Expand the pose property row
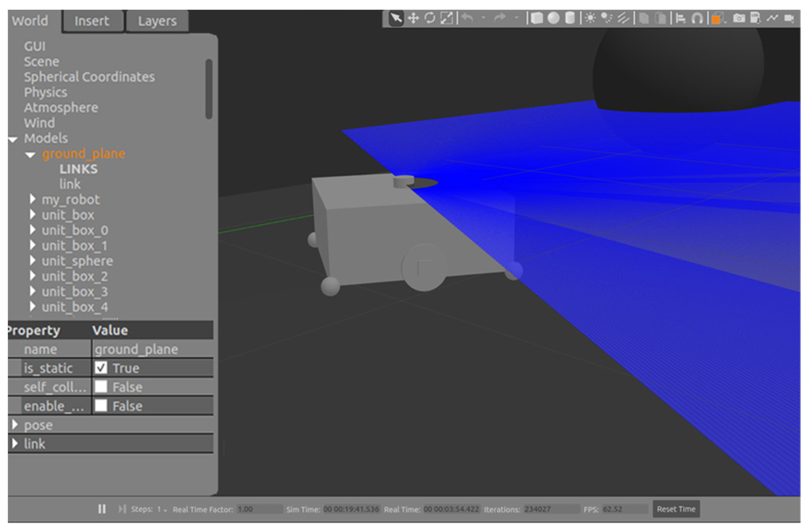Image resolution: width=807 pixels, height=532 pixels. (15, 425)
